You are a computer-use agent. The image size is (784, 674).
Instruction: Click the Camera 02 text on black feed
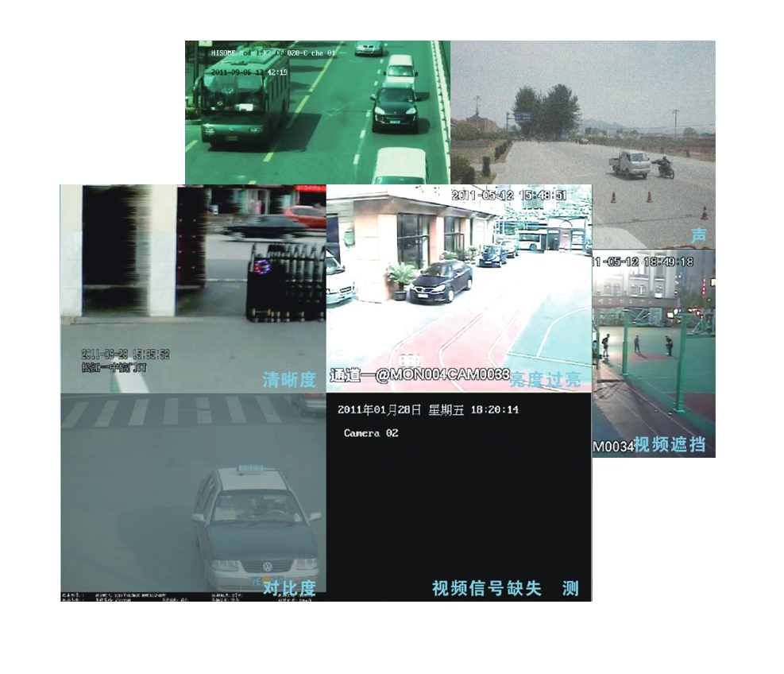pos(371,433)
